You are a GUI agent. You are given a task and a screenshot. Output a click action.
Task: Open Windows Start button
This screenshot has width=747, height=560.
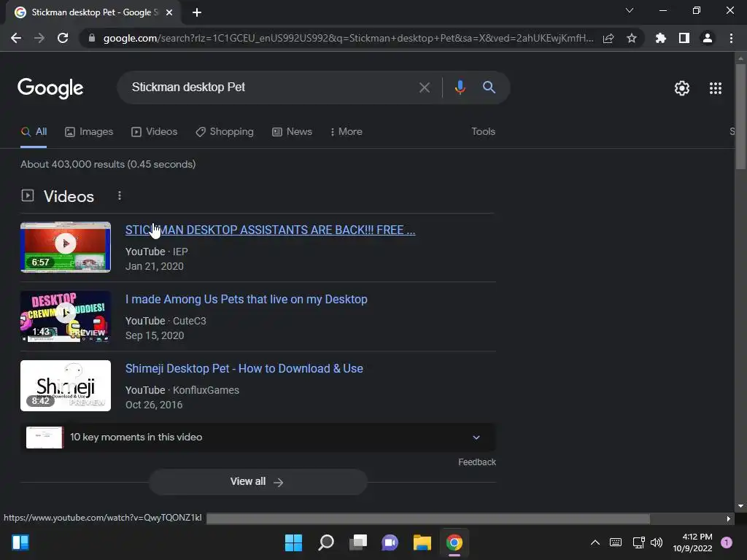293,542
